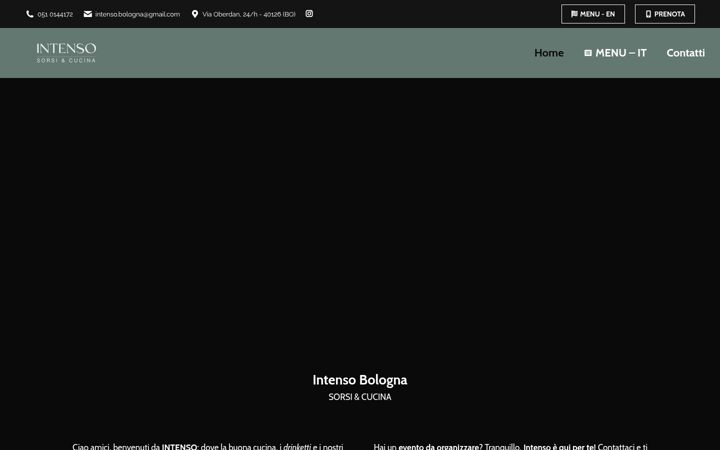Click the phone handset icon
This screenshot has height=450, width=720.
(x=30, y=14)
